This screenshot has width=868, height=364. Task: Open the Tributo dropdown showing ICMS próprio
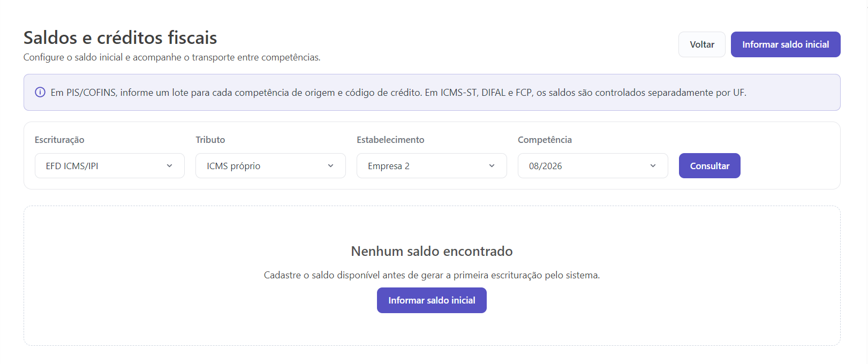click(x=270, y=166)
